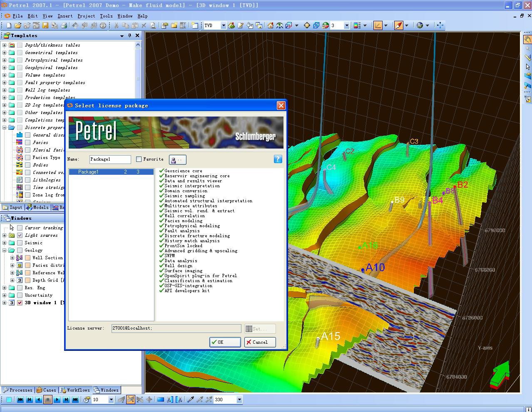Click the Home view icon
Viewport: 532px width, 412px height.
(271, 25)
